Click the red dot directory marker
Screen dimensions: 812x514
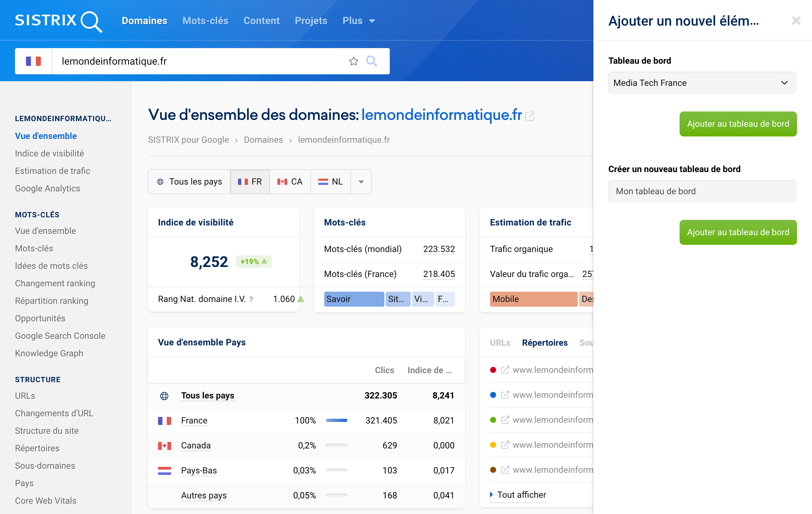pos(493,370)
